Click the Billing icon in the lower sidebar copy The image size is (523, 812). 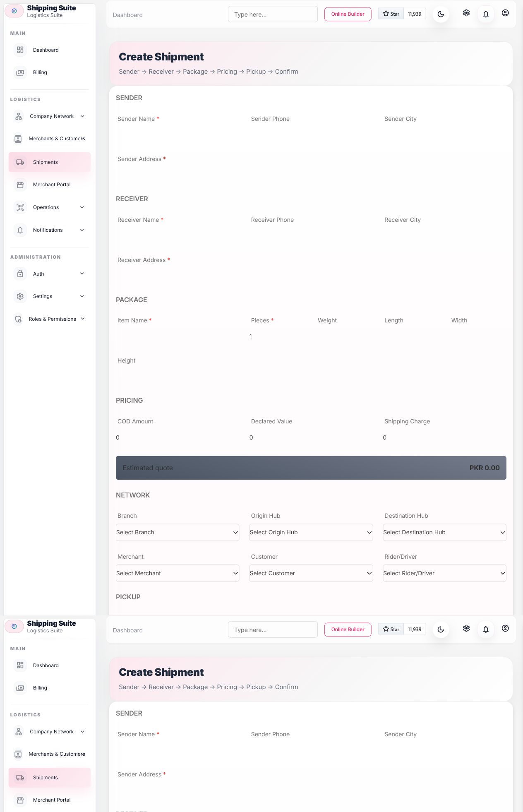(x=20, y=688)
